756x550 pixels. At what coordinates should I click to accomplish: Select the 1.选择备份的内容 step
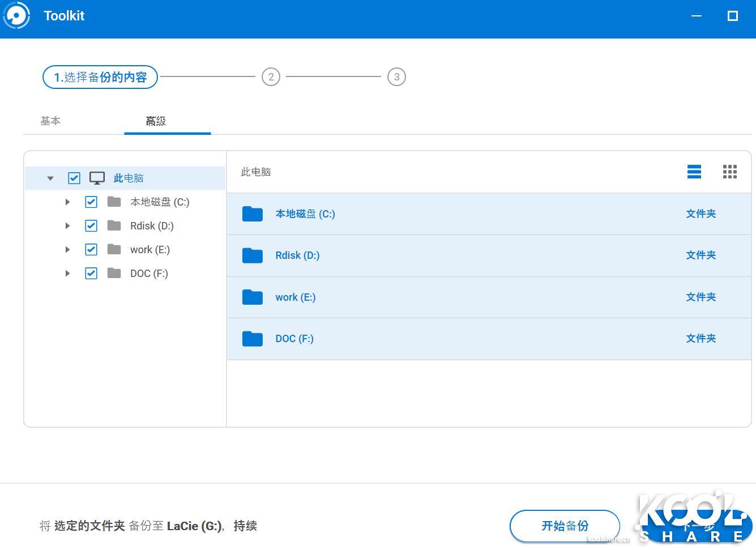100,76
